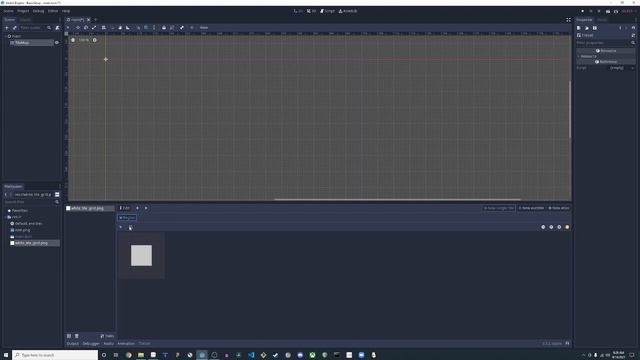640x360 pixels.
Task: Click New Atlas button
Action: point(559,208)
